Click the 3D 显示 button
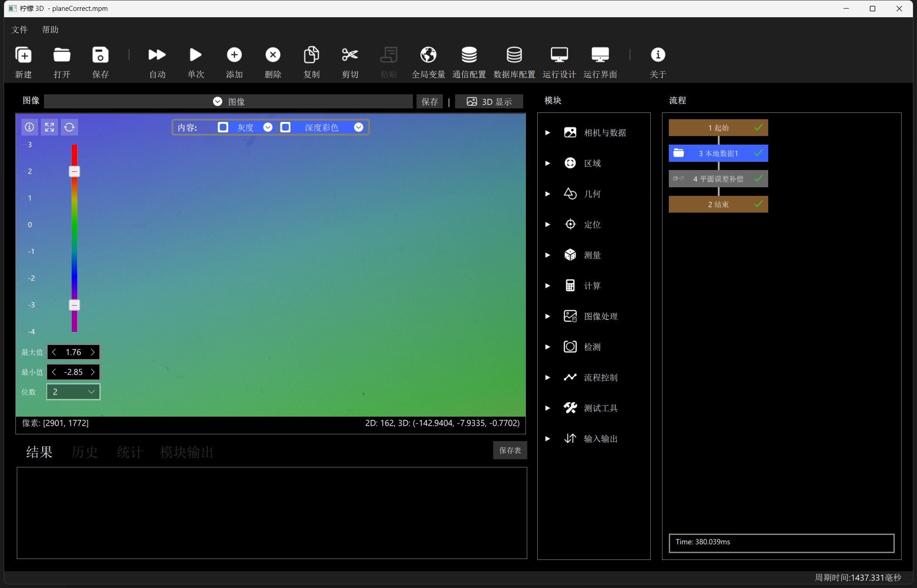The height and width of the screenshot is (588, 917). pos(489,102)
